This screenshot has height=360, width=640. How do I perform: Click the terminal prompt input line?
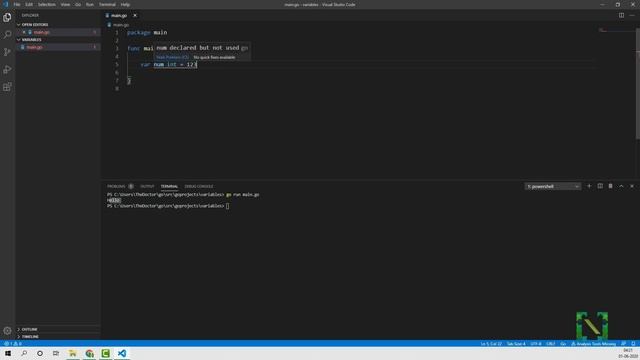(168, 206)
